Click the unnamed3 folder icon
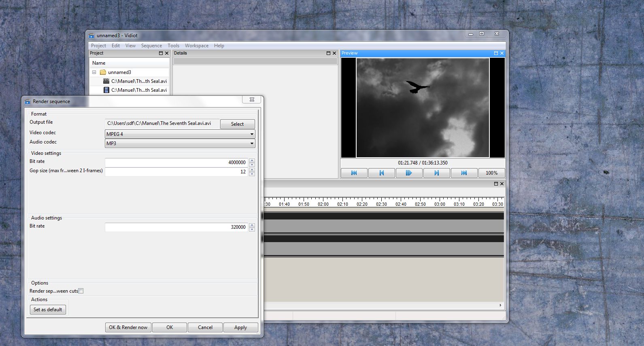 [103, 72]
